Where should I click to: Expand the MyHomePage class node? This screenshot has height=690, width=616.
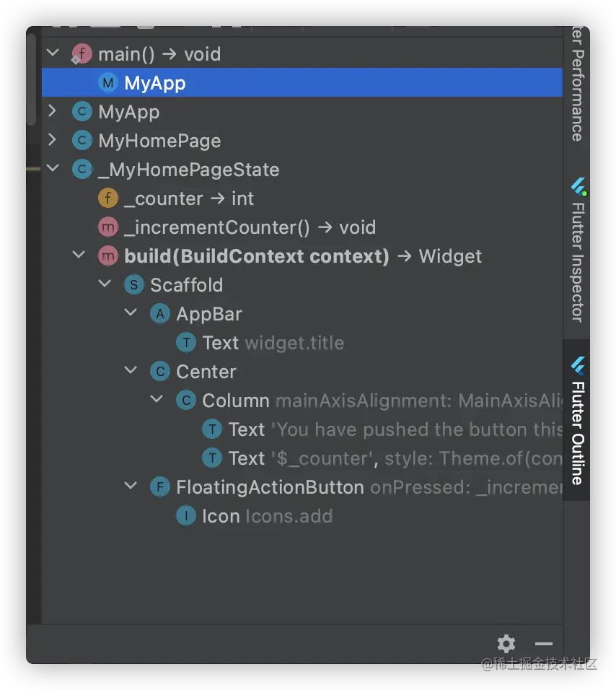52,141
